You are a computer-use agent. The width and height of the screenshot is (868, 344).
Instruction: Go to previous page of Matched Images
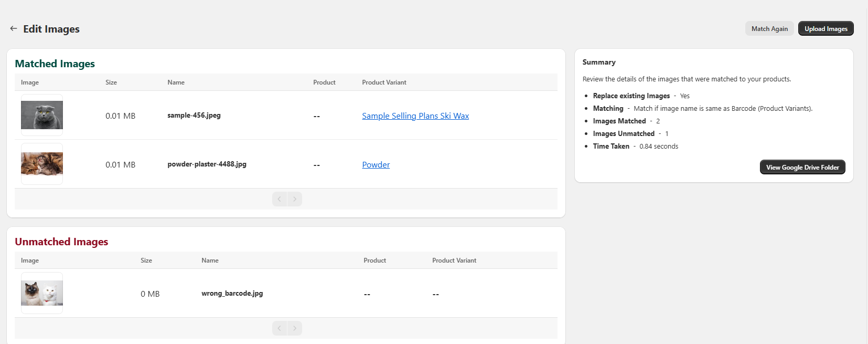tap(280, 199)
